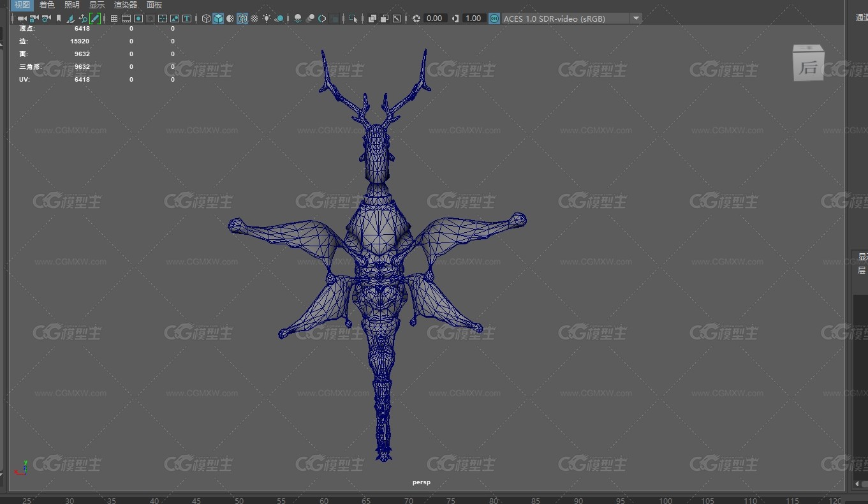Toggle the Film Gate display
This screenshot has height=504, width=868.
pos(126,19)
